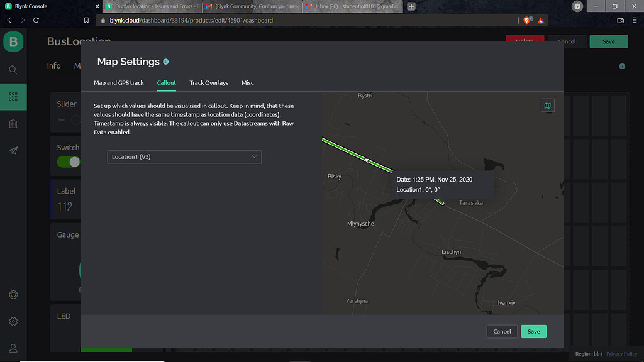
Task: Open the Misc tab
Action: (x=247, y=82)
